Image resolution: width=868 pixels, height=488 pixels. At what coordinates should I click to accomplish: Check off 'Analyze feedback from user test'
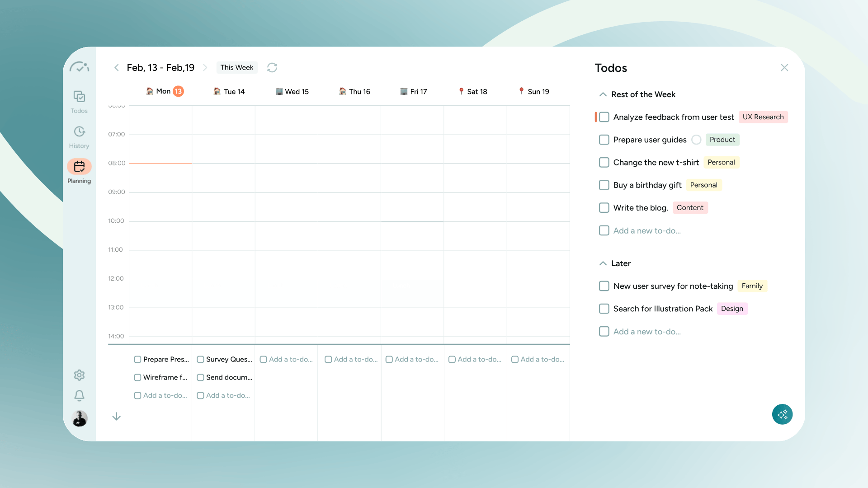[604, 117]
